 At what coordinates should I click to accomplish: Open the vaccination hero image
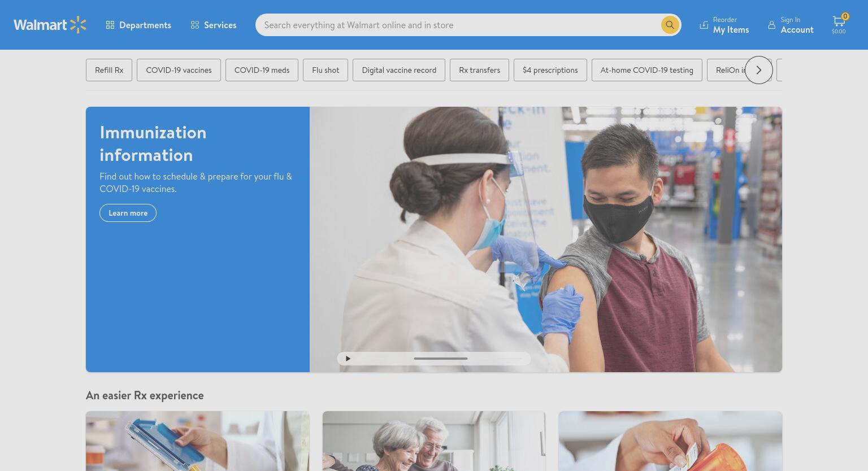(546, 239)
